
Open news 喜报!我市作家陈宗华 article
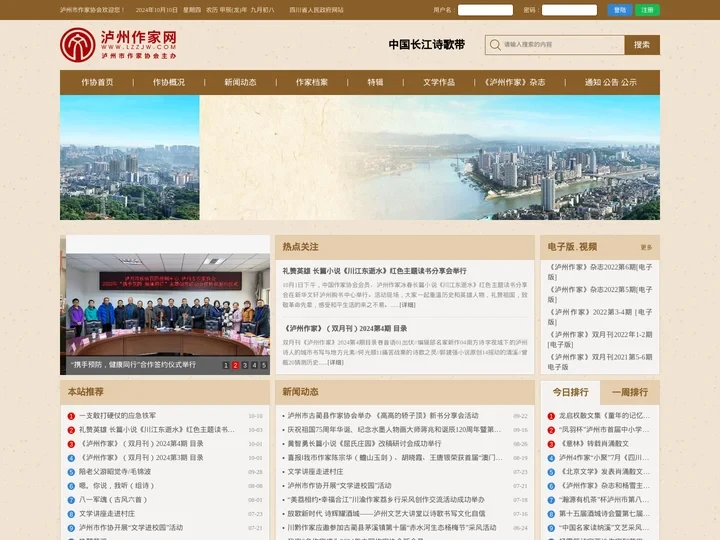pos(395,457)
